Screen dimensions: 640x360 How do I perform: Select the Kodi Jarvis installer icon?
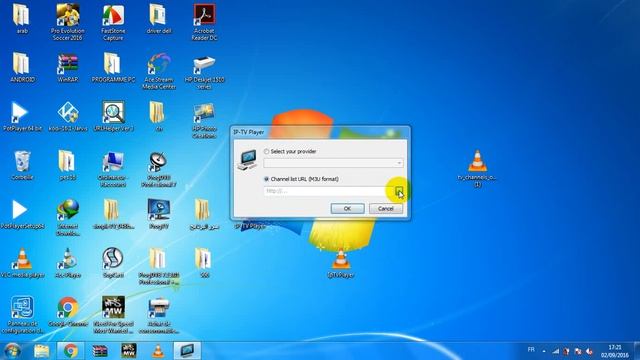coord(68,116)
